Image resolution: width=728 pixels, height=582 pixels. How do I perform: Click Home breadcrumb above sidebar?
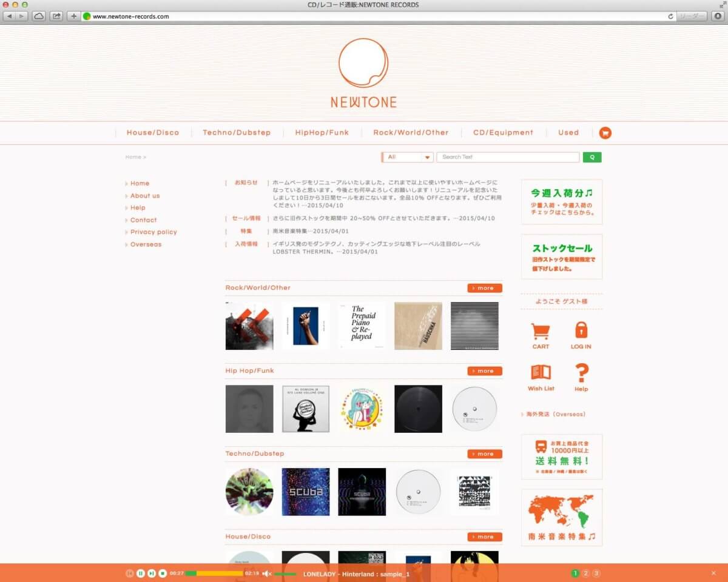tap(133, 157)
